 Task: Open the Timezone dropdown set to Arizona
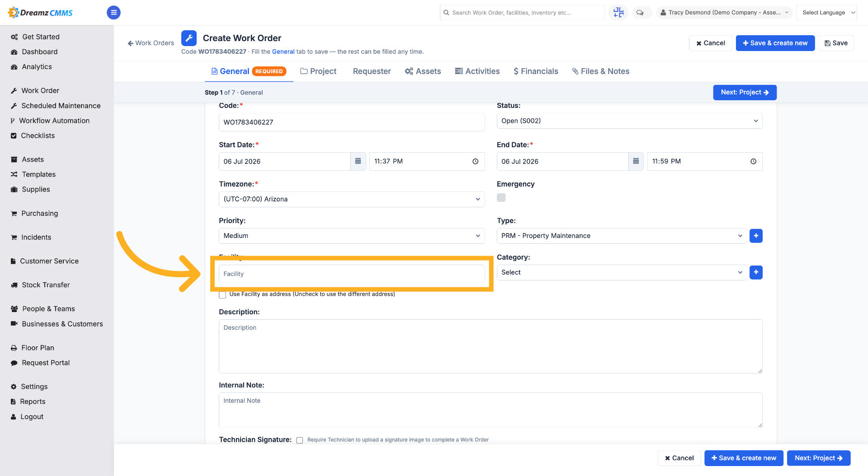coord(352,199)
